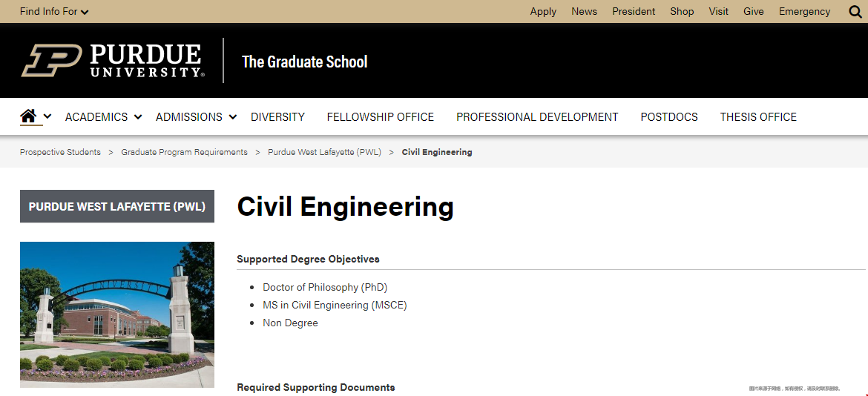Image resolution: width=868 pixels, height=396 pixels.
Task: Click the Apply link in top bar
Action: pyautogui.click(x=543, y=11)
